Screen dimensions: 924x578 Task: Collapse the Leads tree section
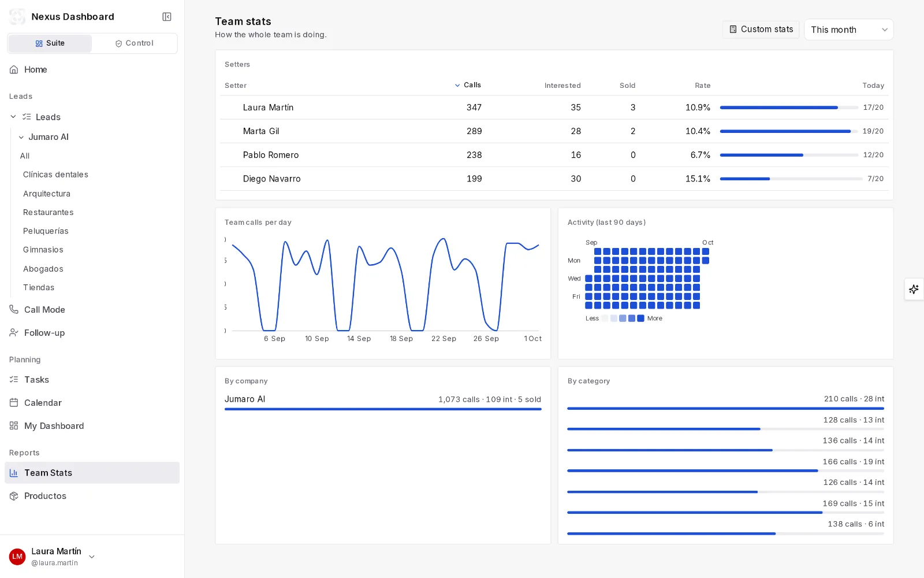coord(13,117)
